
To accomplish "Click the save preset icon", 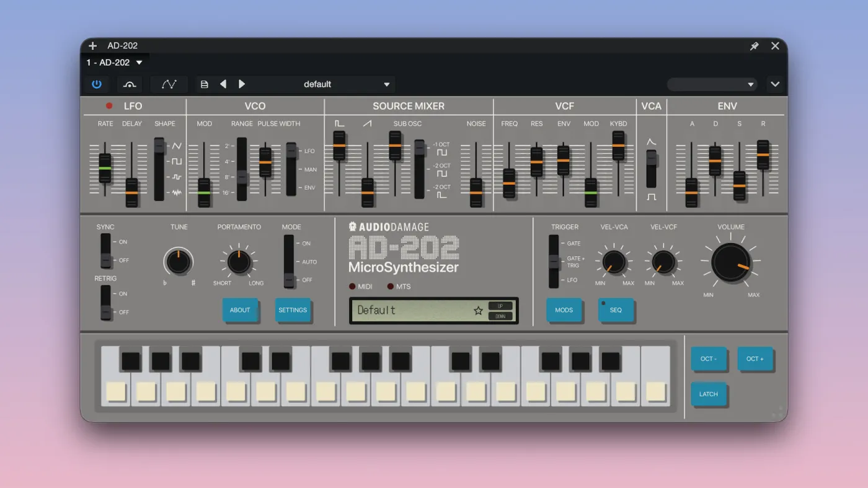I will click(205, 84).
